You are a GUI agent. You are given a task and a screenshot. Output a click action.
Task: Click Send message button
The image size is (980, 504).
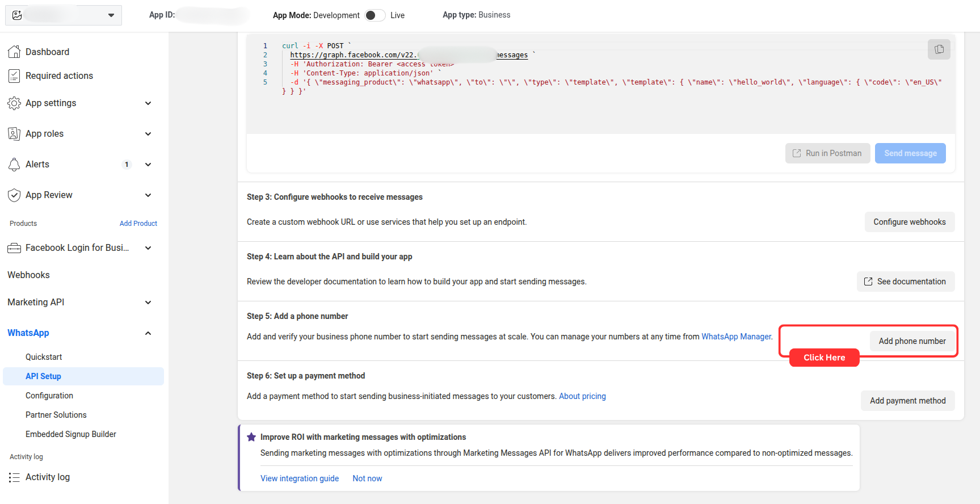pos(910,153)
